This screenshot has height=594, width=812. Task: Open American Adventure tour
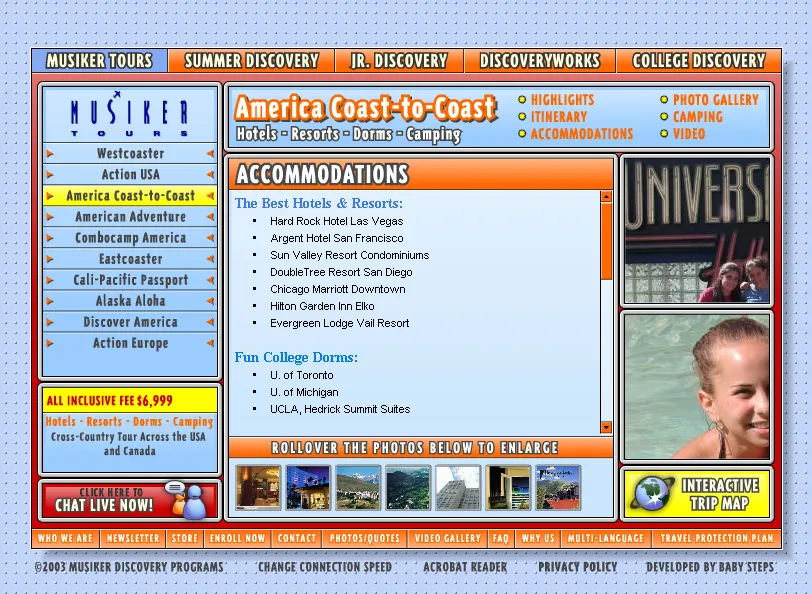[130, 217]
